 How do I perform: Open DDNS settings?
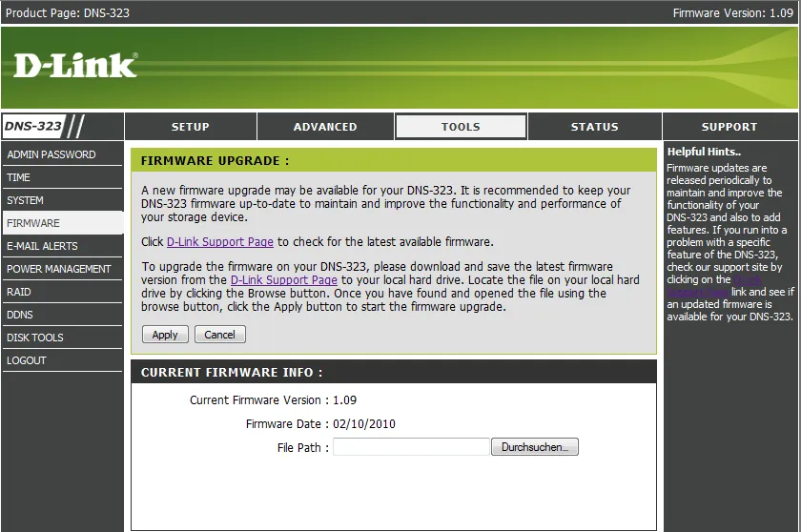coord(62,315)
